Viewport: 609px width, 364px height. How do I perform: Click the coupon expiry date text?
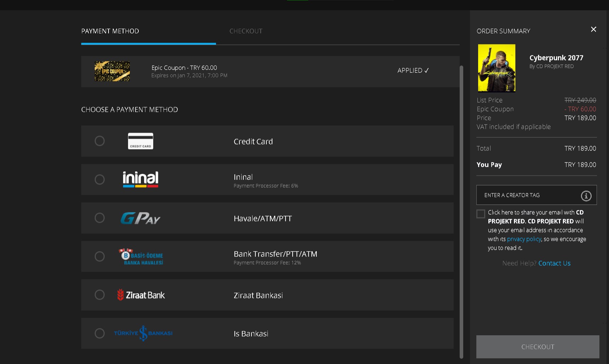(189, 76)
